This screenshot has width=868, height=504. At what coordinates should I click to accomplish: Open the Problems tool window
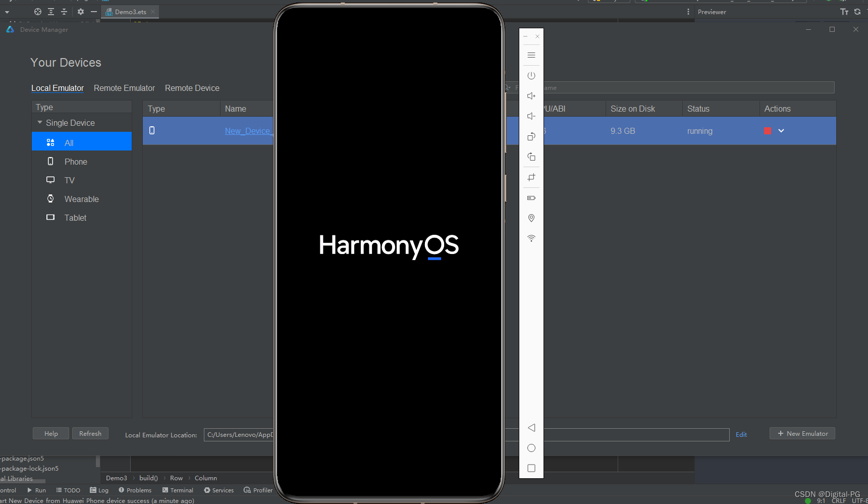tap(135, 490)
